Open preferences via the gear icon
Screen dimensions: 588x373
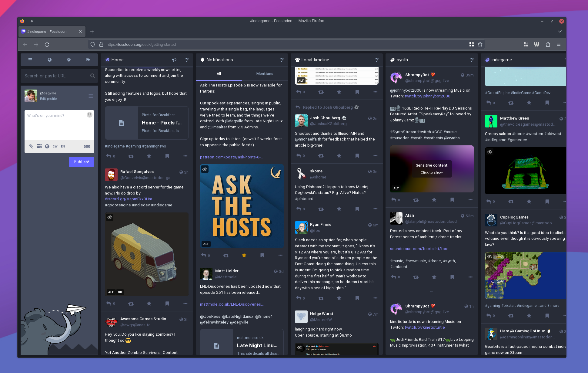69,60
